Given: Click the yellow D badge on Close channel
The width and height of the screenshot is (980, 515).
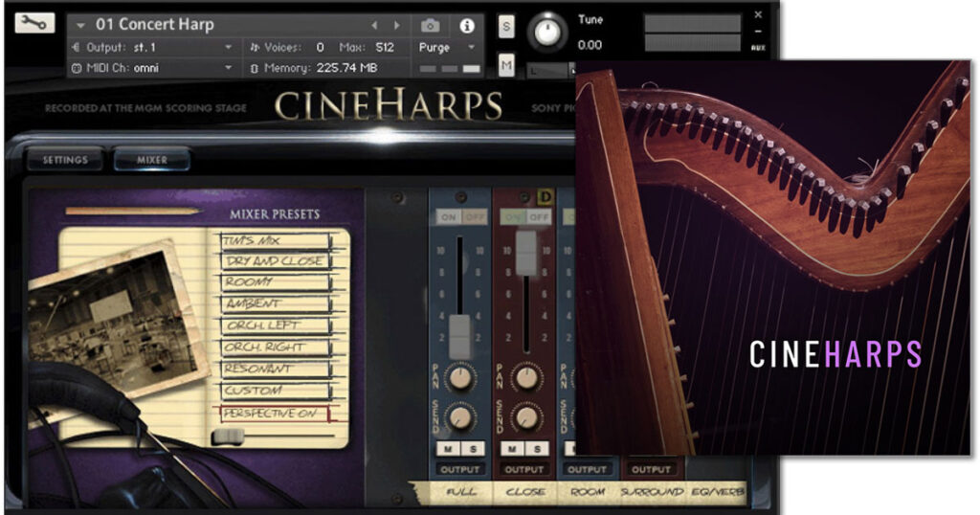Looking at the screenshot, I should [545, 197].
